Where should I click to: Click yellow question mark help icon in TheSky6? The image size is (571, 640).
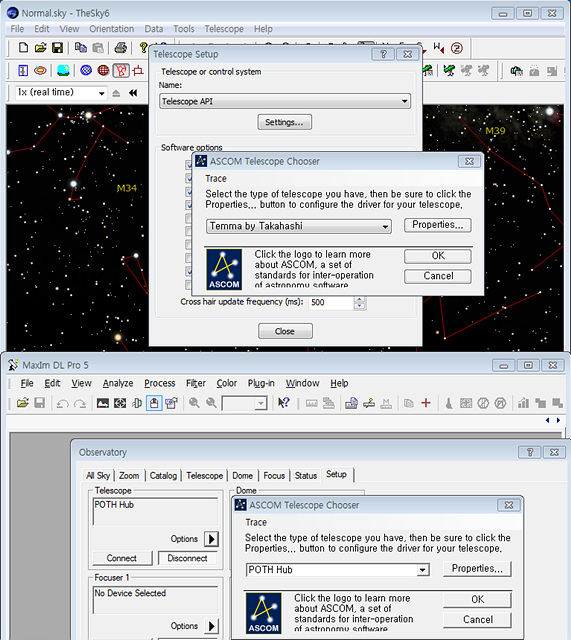[143, 48]
